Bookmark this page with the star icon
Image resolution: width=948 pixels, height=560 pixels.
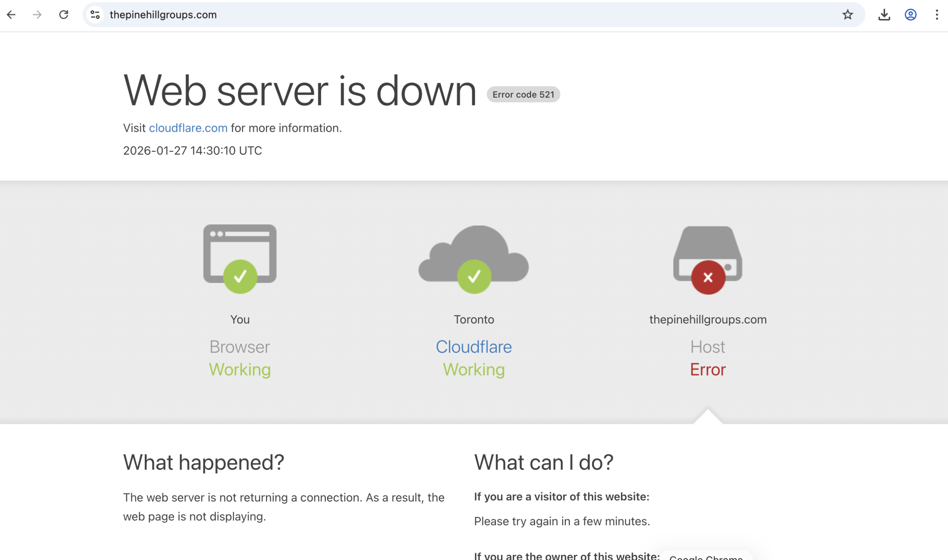coord(848,15)
